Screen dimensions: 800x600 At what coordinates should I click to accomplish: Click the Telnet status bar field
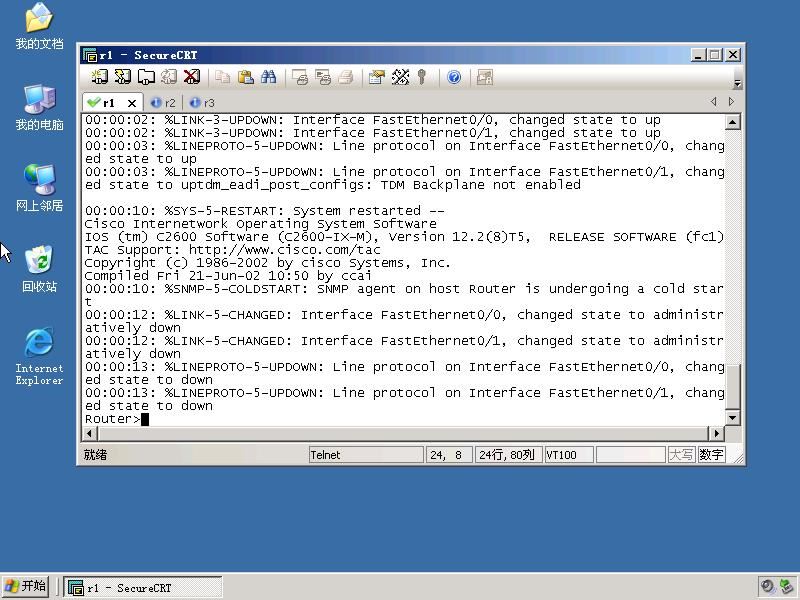366,455
